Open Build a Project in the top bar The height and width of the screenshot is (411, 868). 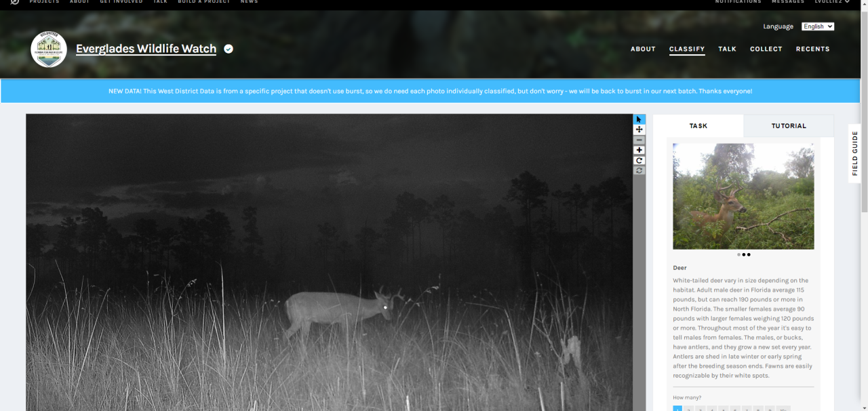(204, 2)
